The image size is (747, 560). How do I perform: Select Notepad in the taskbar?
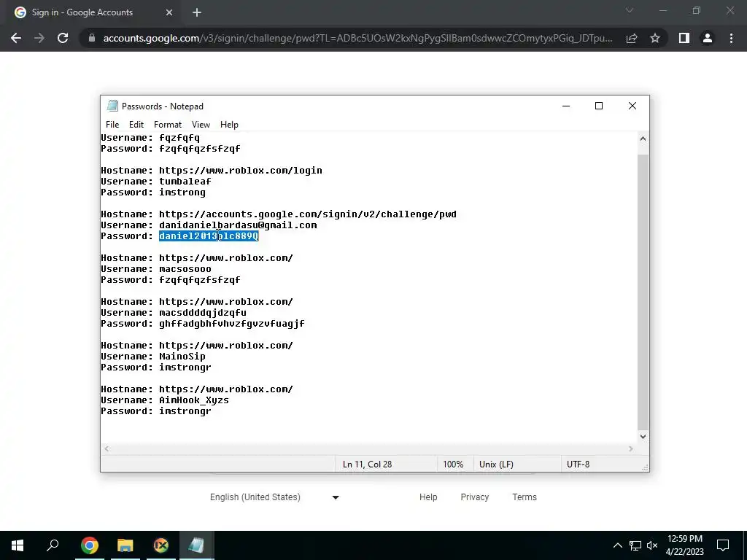coord(196,545)
